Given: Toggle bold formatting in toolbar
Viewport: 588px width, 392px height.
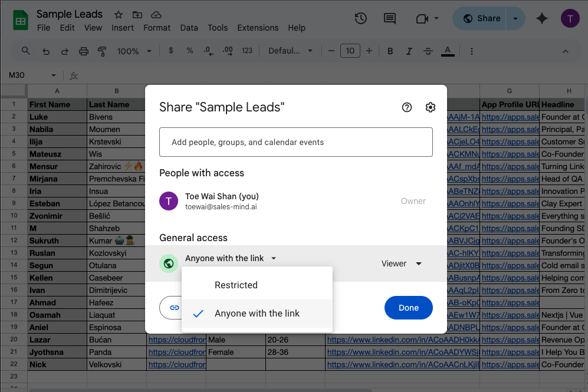Looking at the screenshot, I should click(x=390, y=51).
